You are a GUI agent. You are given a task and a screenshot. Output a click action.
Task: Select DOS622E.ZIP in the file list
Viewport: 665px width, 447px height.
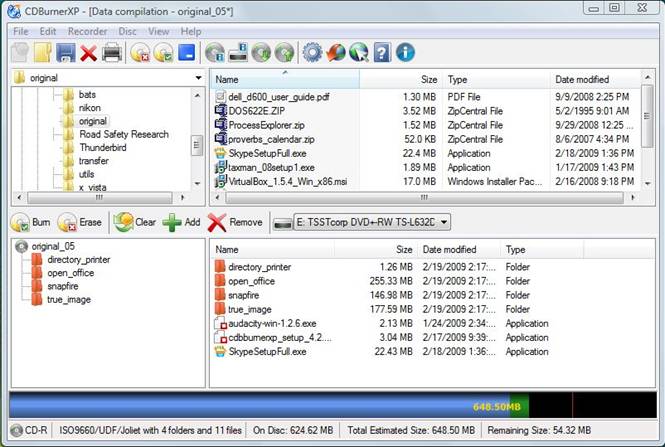tap(257, 111)
